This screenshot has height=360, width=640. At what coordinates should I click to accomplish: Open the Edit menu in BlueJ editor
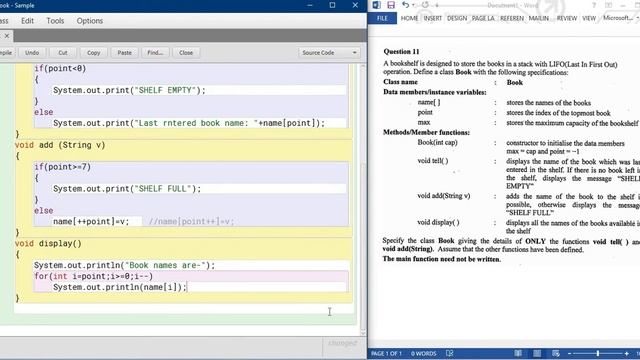(x=27, y=21)
